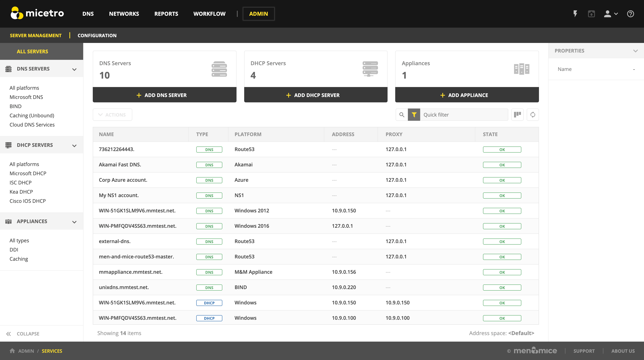Toggle the yellow filter funnel icon
Image resolution: width=644 pixels, height=360 pixels.
click(x=414, y=115)
